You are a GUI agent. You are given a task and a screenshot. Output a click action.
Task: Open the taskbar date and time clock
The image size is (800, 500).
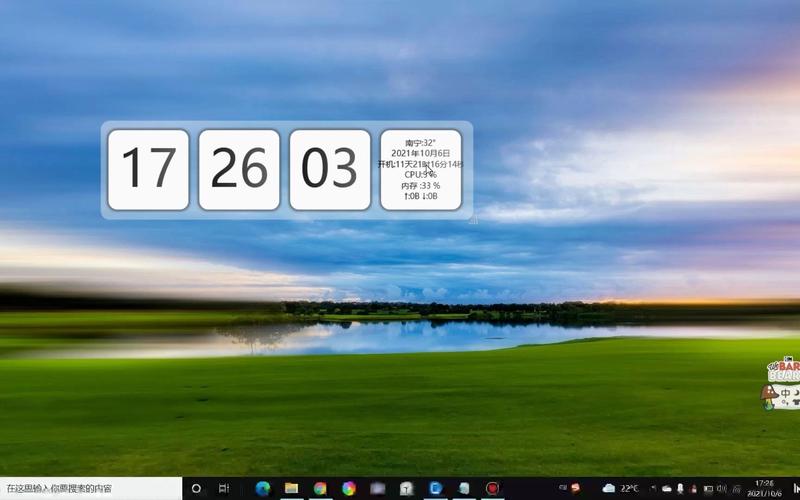click(764, 488)
